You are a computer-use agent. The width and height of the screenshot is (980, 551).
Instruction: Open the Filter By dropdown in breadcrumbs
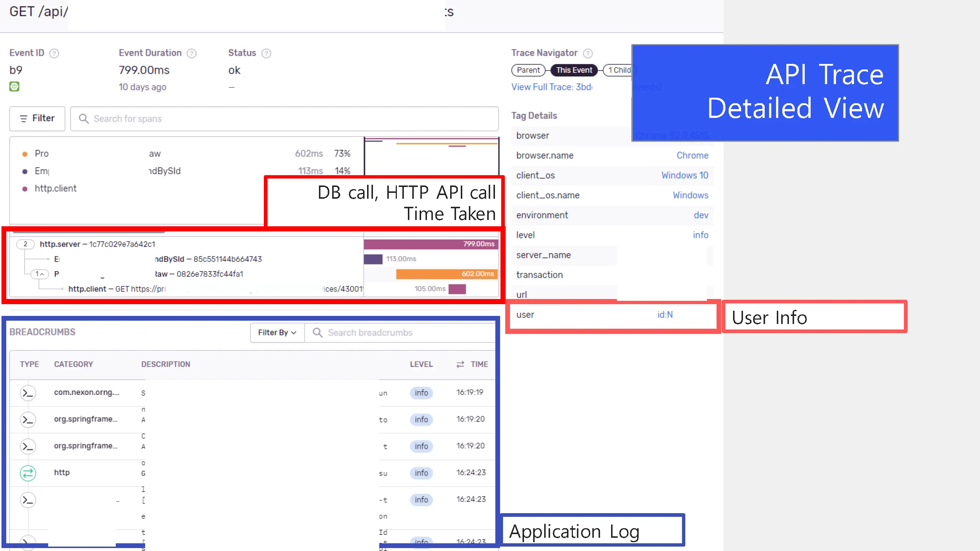277,333
